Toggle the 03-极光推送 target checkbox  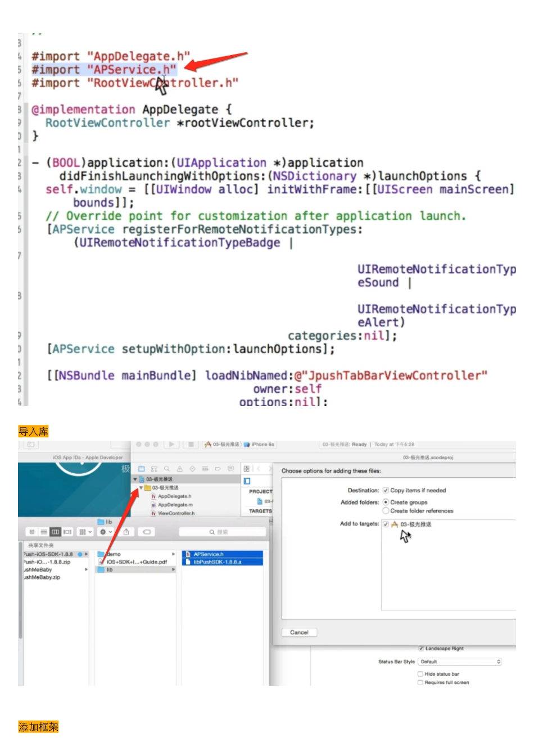tap(386, 524)
